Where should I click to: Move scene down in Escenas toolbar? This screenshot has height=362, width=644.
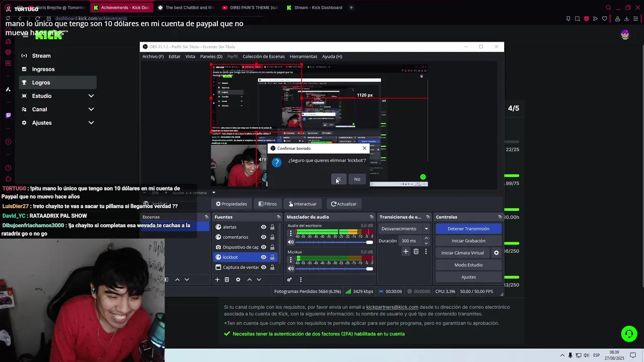(x=187, y=280)
